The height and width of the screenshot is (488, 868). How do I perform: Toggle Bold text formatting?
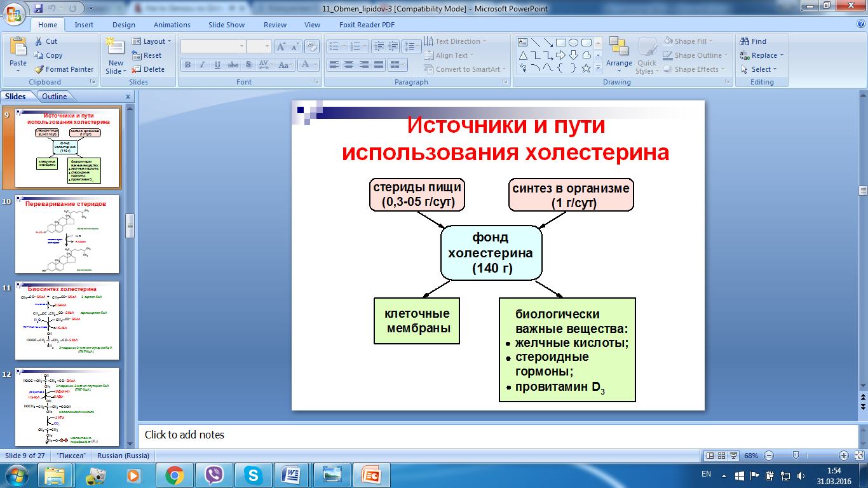pos(187,65)
